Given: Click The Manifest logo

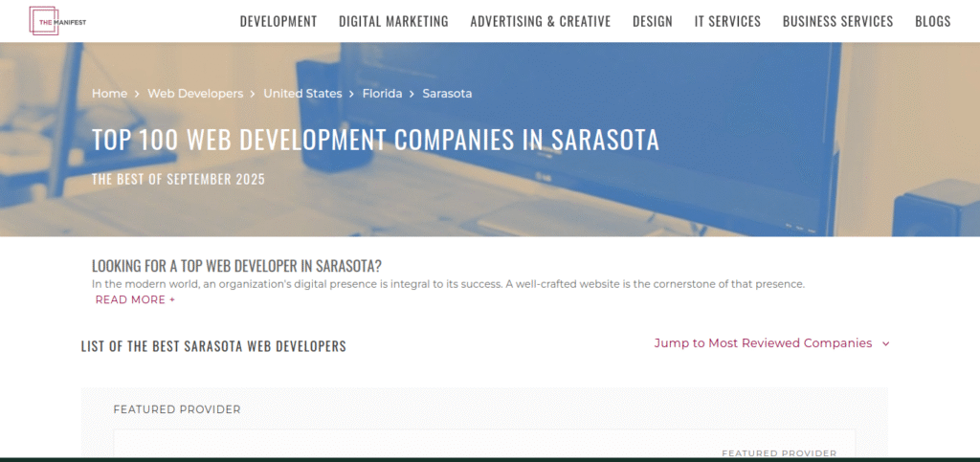Looking at the screenshot, I should click(x=57, y=21).
